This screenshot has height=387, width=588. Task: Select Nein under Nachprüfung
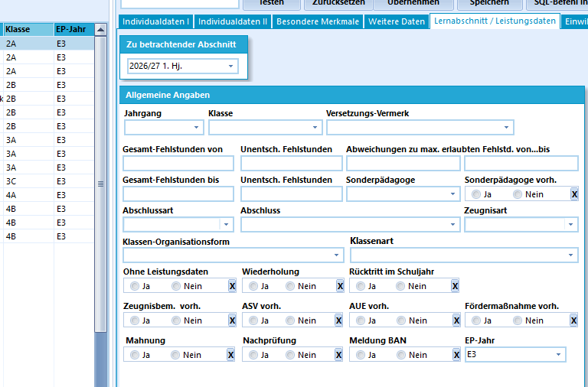301,355
